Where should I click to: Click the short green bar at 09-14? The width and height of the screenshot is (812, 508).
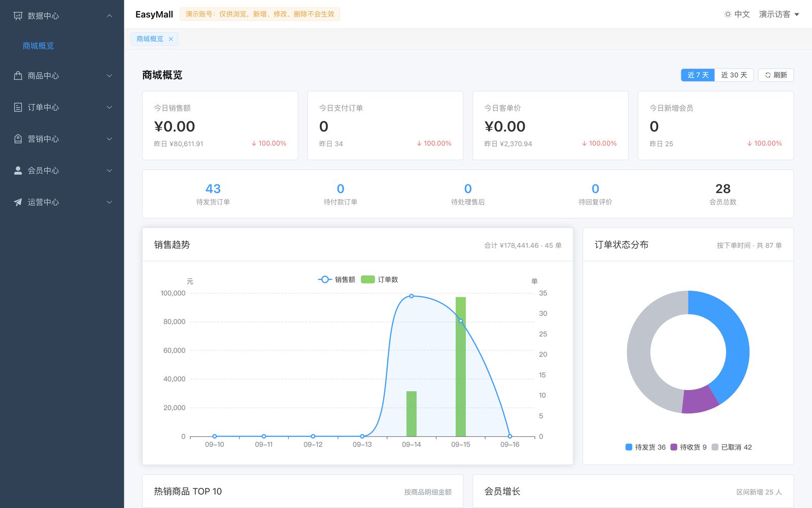click(412, 414)
